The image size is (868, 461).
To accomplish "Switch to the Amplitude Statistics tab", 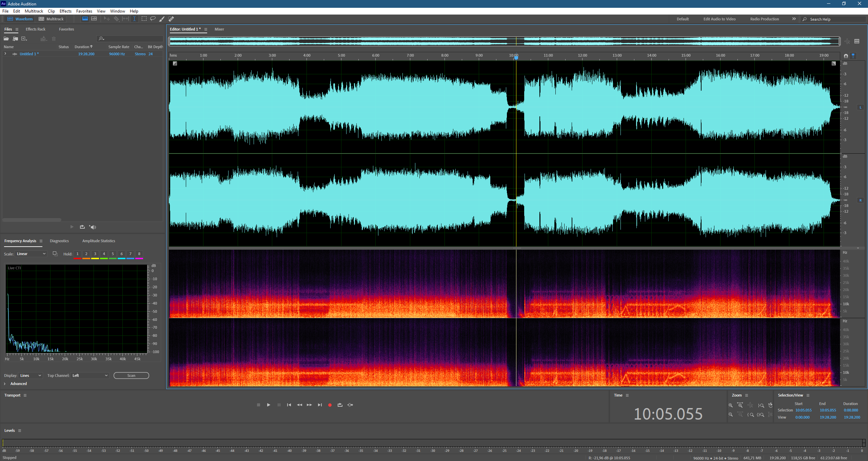I will [x=99, y=241].
